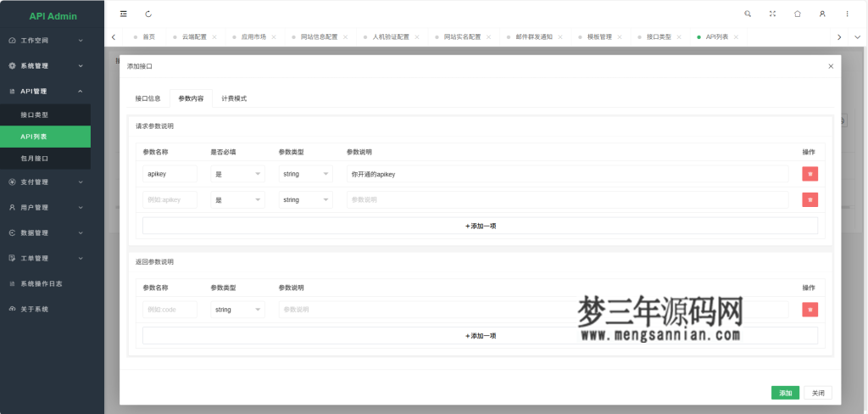The image size is (868, 414).
Task: Close the 添加接口 dialog with X
Action: (x=831, y=66)
